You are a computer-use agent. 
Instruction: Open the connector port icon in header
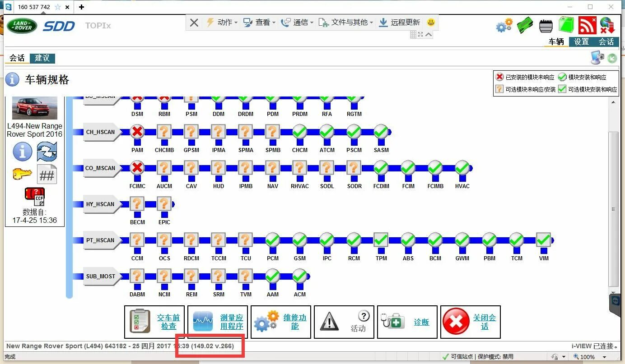click(x=546, y=26)
